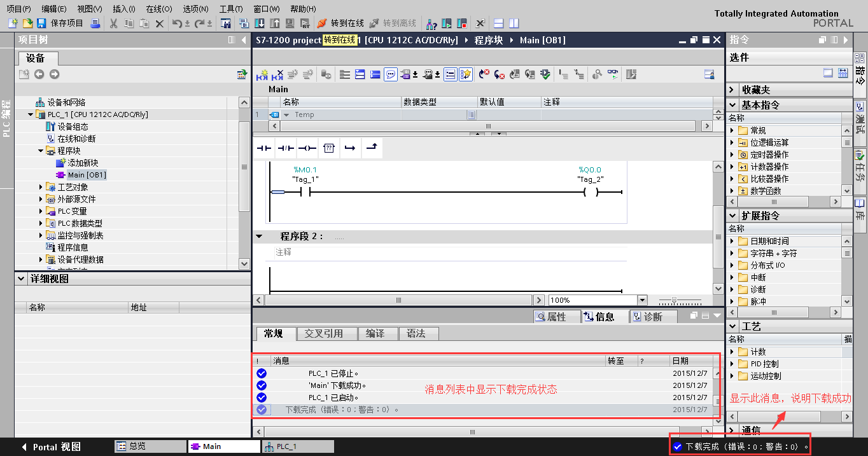Open 设备和网络 in the project tree

pos(61,102)
